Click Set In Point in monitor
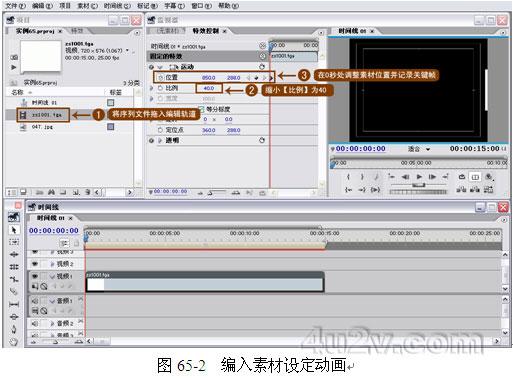513x379 pixels. click(348, 177)
